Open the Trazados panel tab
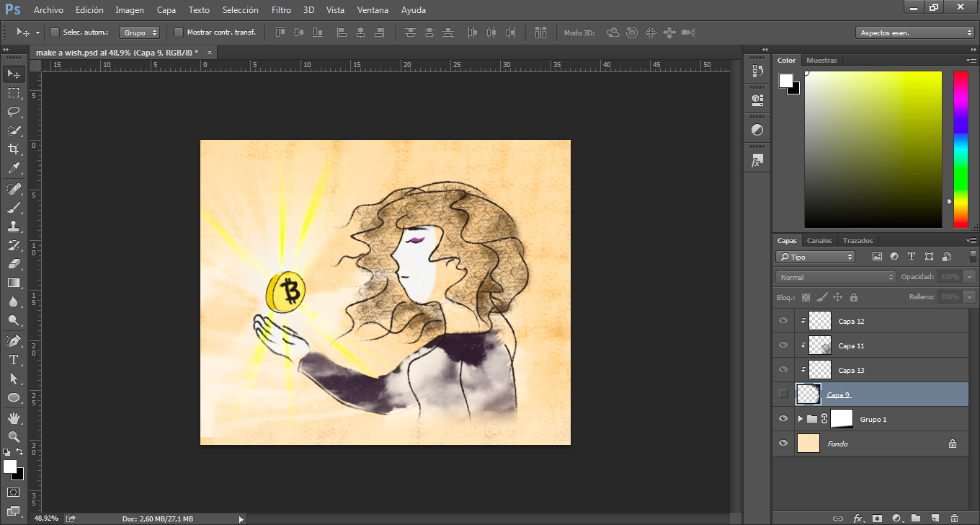Viewport: 980px width, 525px height. [x=857, y=240]
